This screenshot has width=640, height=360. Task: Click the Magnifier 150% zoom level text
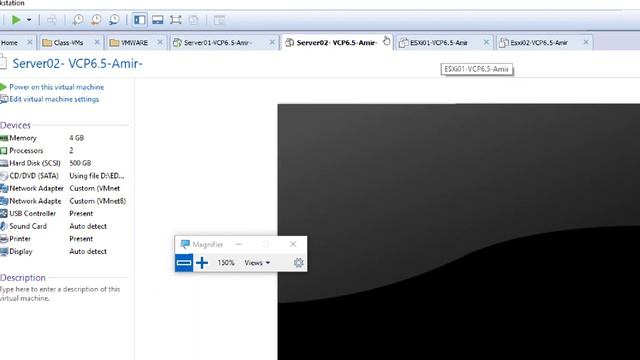[226, 263]
